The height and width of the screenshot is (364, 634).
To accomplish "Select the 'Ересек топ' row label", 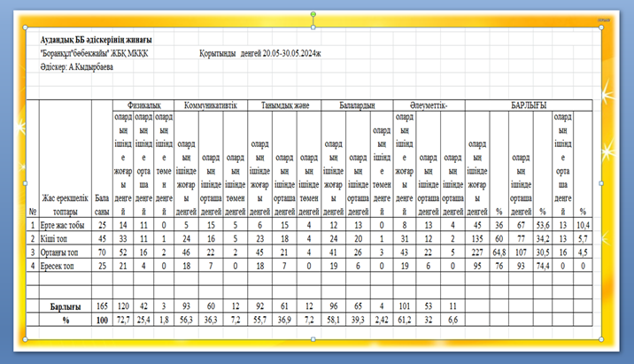I will [57, 266].
